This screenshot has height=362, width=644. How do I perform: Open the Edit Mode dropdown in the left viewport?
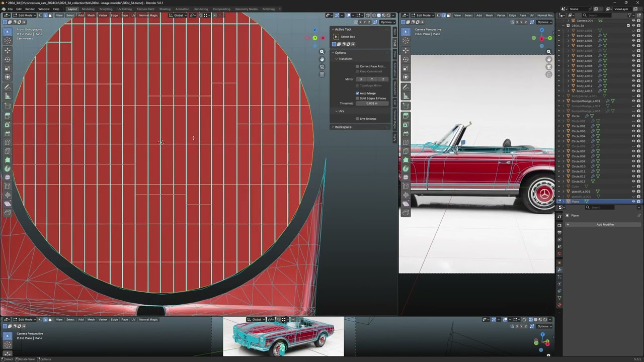click(x=24, y=16)
